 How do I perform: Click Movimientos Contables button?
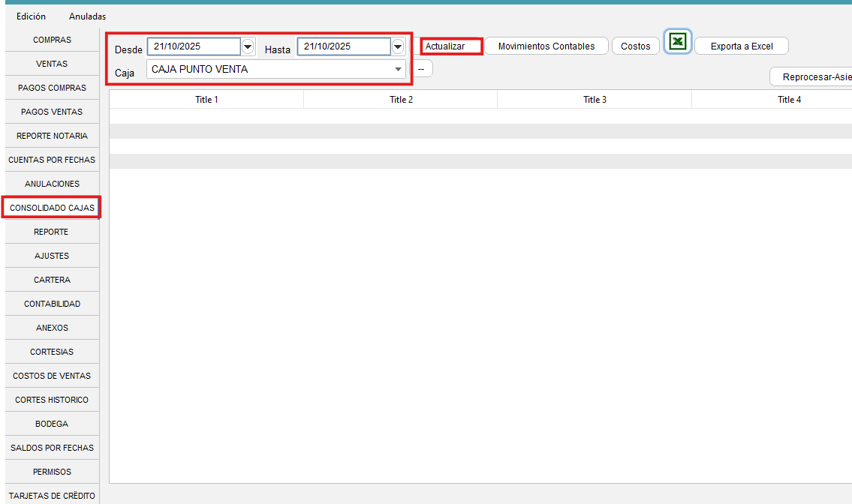[x=546, y=46]
